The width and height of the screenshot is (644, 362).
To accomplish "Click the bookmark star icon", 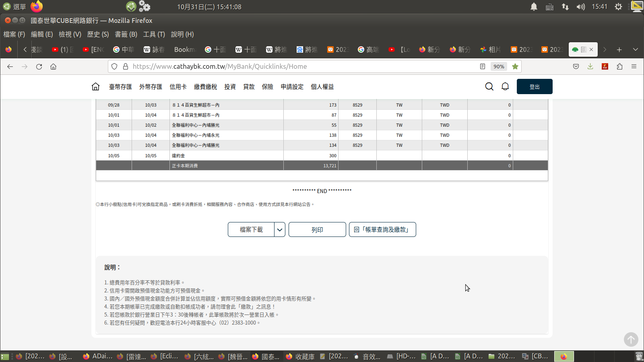I will 515,66.
